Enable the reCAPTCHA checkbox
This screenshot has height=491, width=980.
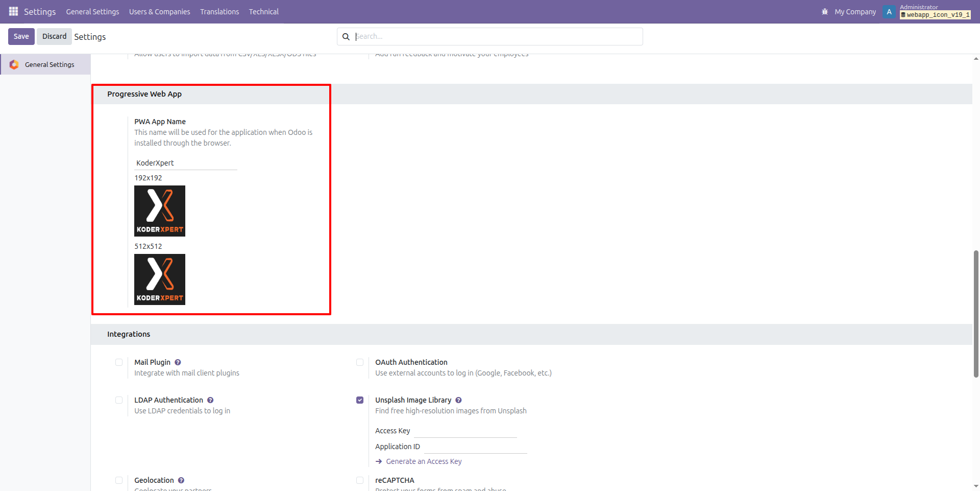360,480
